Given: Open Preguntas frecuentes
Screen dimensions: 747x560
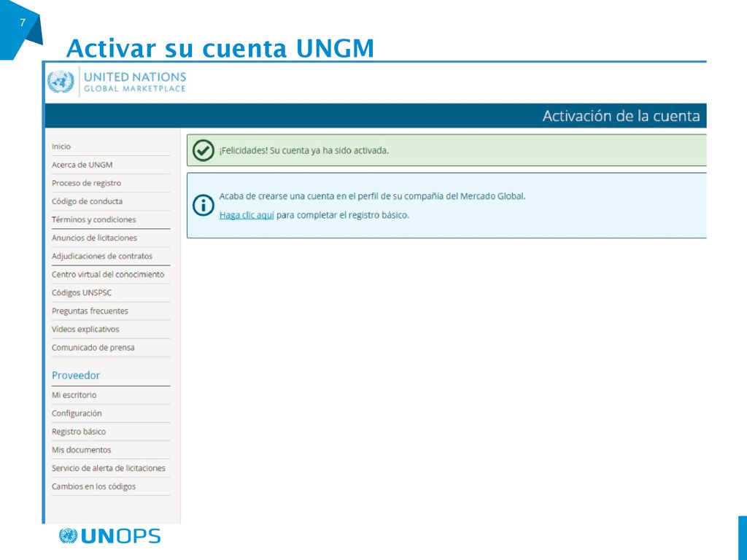Looking at the screenshot, I should tap(90, 311).
